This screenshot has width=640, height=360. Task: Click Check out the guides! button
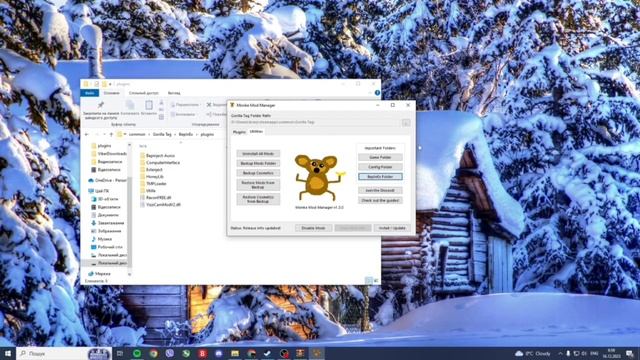[x=380, y=200]
